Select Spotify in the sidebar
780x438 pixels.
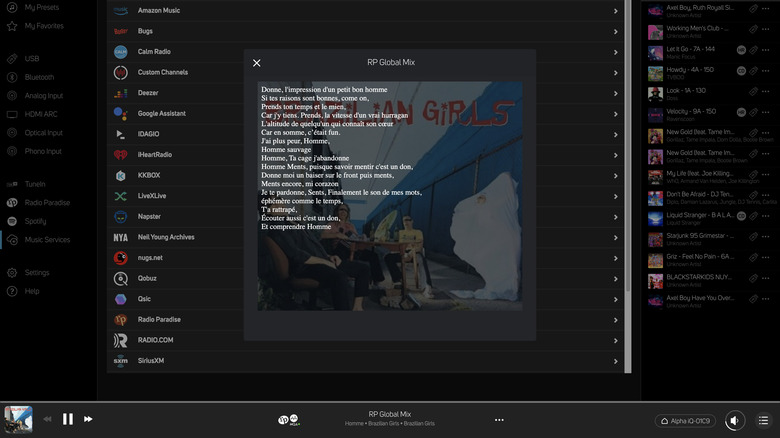pyautogui.click(x=36, y=221)
